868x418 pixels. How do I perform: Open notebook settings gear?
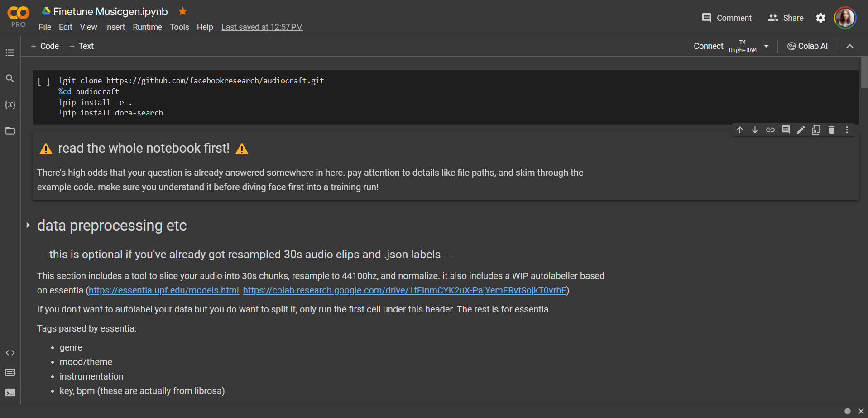click(x=820, y=18)
